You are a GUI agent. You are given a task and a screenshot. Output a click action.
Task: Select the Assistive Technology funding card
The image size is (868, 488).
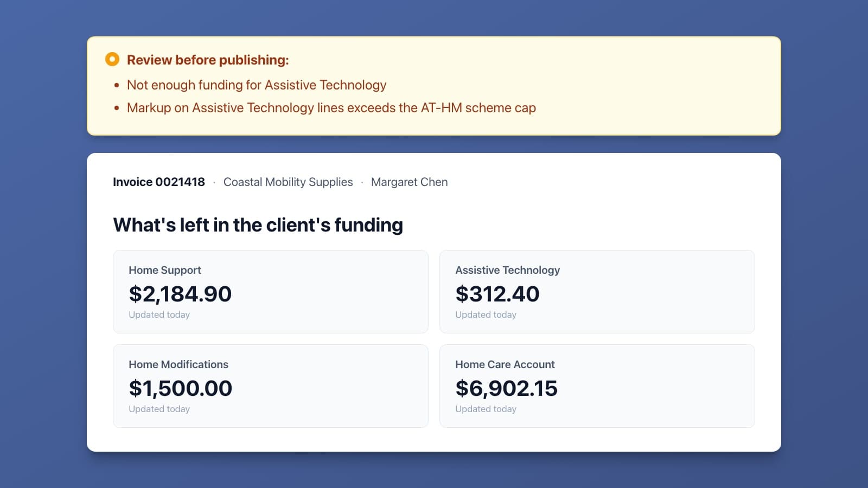[x=597, y=292]
